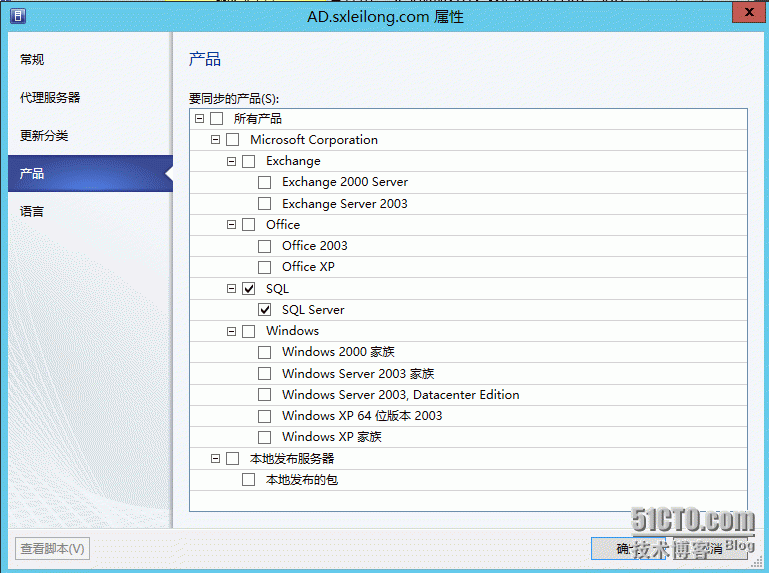Collapse the Microsoft Corporation node
This screenshot has width=769, height=573.
pyautogui.click(x=215, y=140)
